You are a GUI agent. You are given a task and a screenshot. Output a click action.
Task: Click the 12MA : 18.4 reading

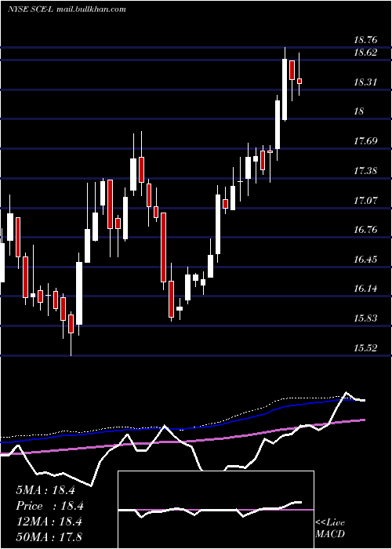point(49,522)
